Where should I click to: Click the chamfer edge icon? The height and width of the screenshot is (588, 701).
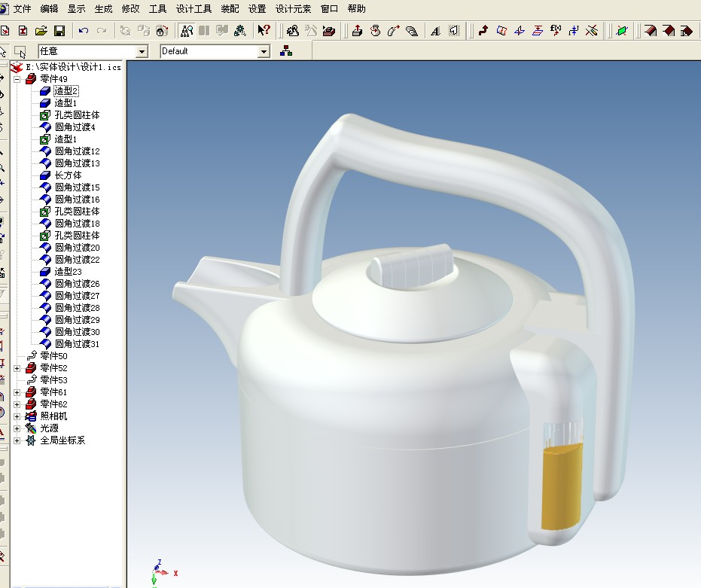[x=669, y=31]
